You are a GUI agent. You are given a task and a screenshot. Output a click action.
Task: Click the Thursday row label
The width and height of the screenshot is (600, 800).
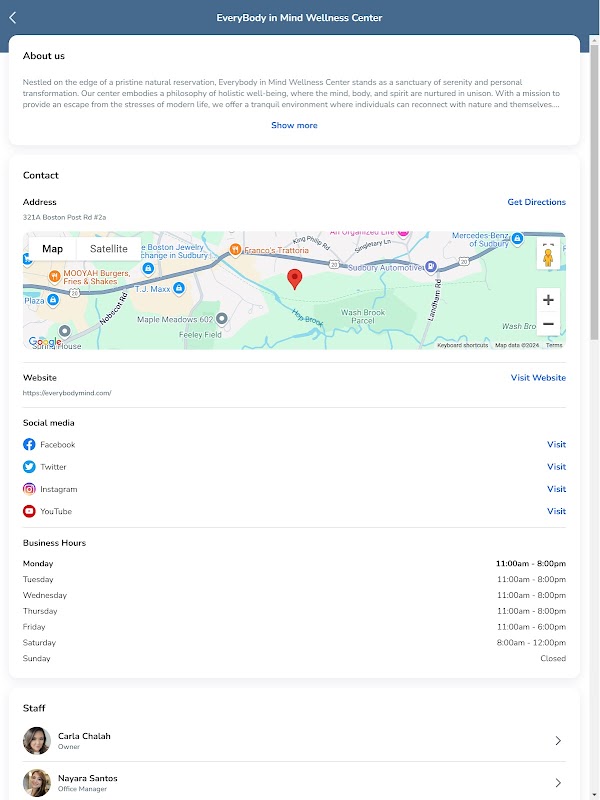click(40, 611)
